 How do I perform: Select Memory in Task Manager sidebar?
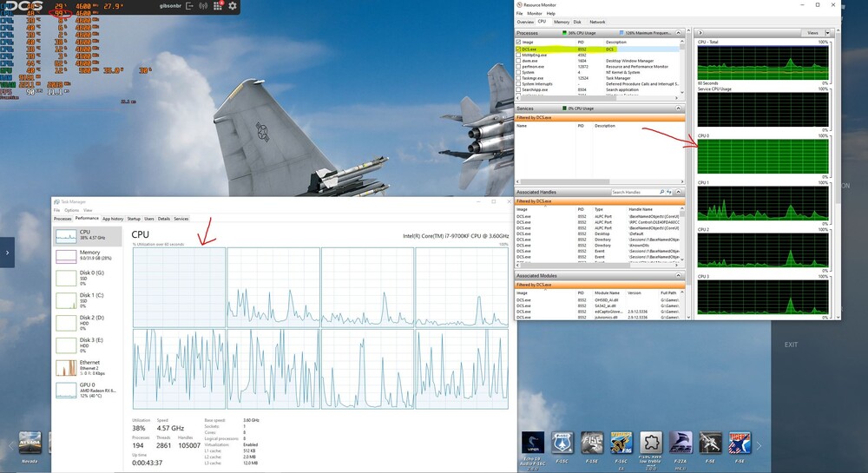[88, 255]
